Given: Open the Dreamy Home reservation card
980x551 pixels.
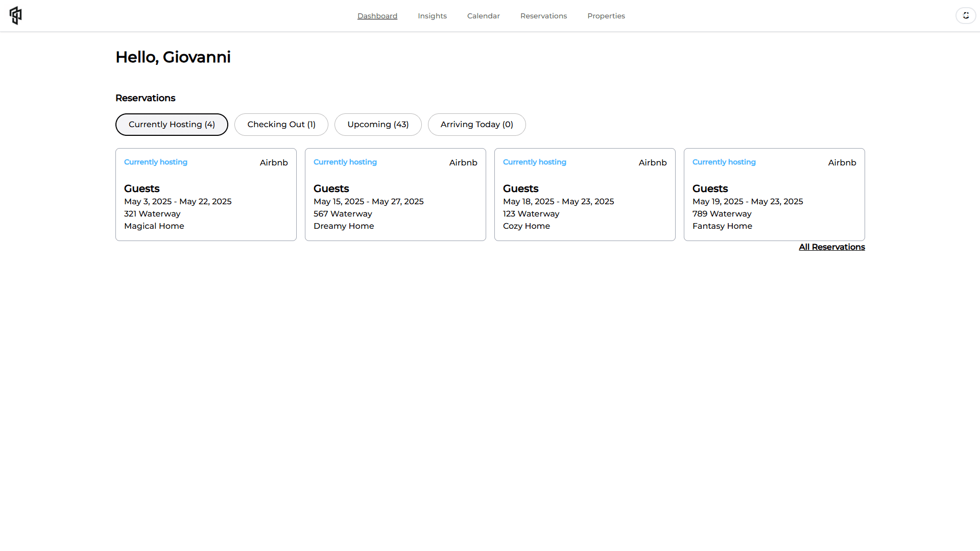Looking at the screenshot, I should click(395, 195).
